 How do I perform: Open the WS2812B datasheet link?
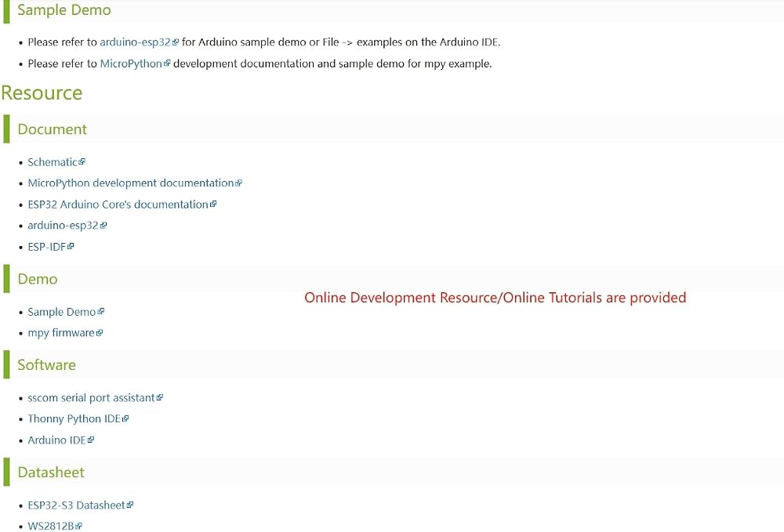(x=51, y=526)
